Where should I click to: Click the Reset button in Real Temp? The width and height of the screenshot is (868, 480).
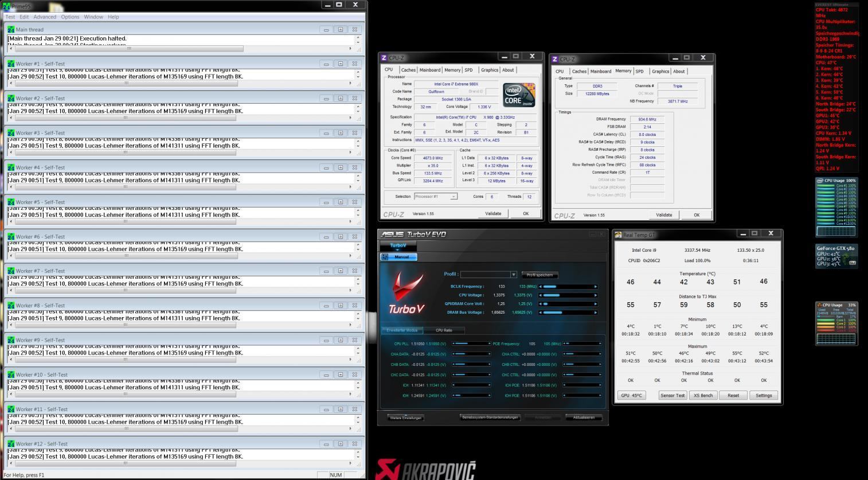pos(733,395)
